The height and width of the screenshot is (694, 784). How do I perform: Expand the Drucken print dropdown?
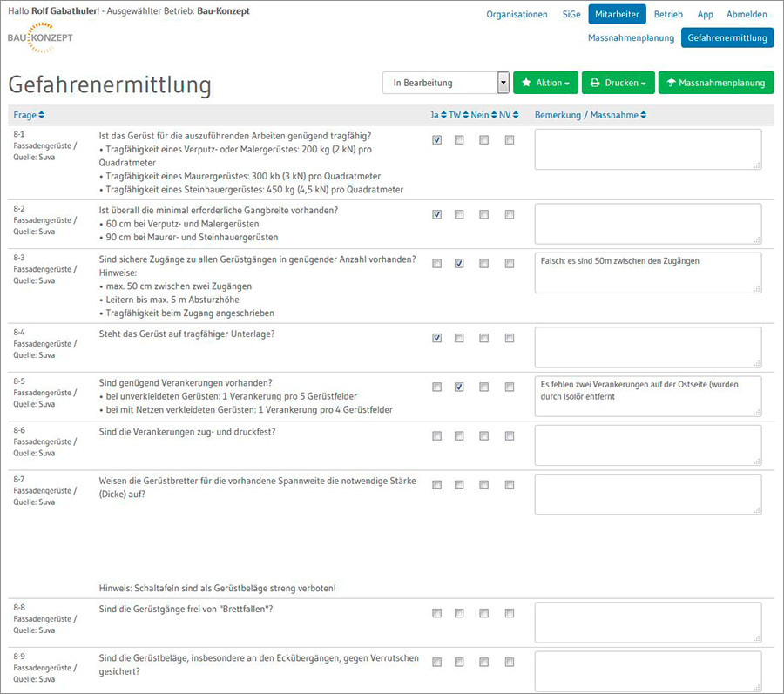(x=618, y=83)
